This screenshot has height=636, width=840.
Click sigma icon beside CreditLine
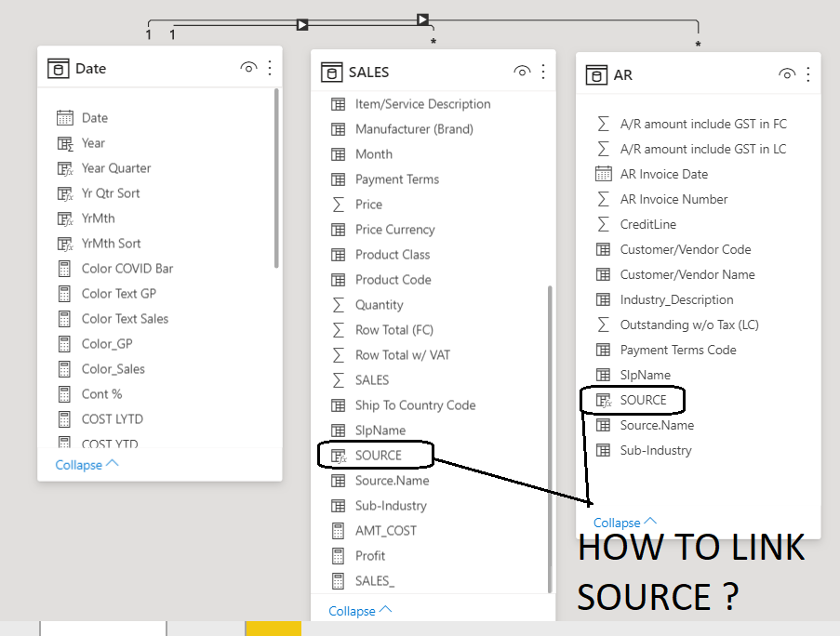coord(603,224)
